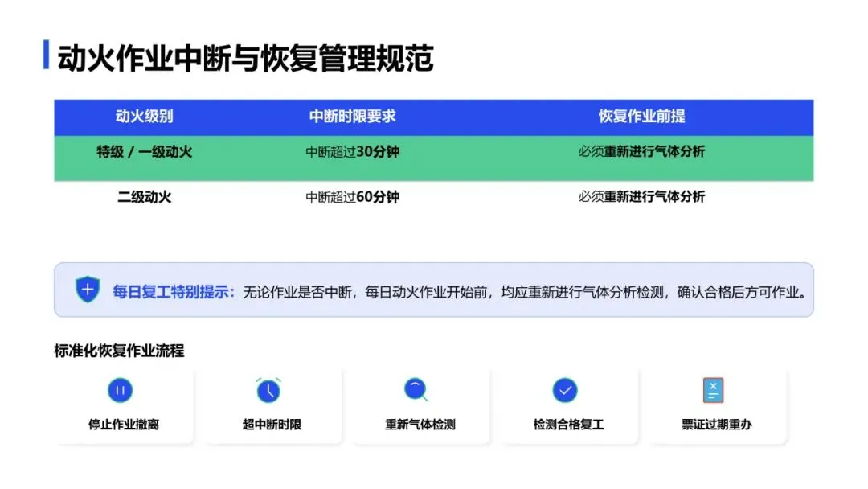Image resolution: width=868 pixels, height=489 pixels.
Task: Select the 重新气体检测 step label
Action: coord(420,425)
